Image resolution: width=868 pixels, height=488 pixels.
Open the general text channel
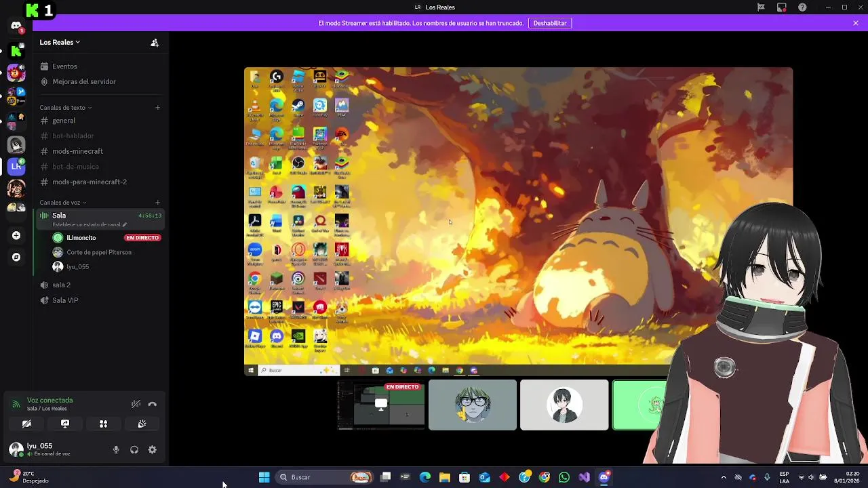point(100,121)
